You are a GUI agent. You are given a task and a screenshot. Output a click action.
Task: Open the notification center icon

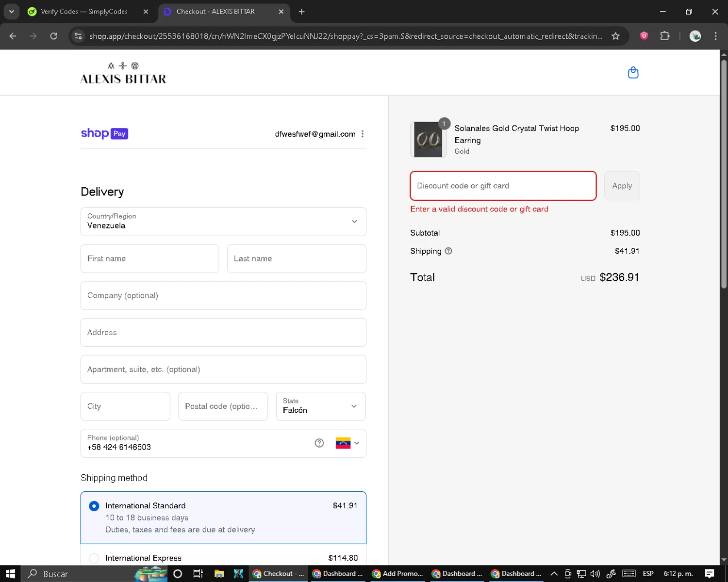pyautogui.click(x=710, y=574)
